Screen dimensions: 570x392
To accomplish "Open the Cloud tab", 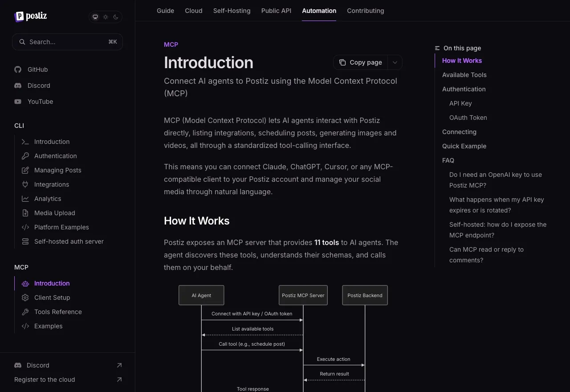I will [194, 11].
